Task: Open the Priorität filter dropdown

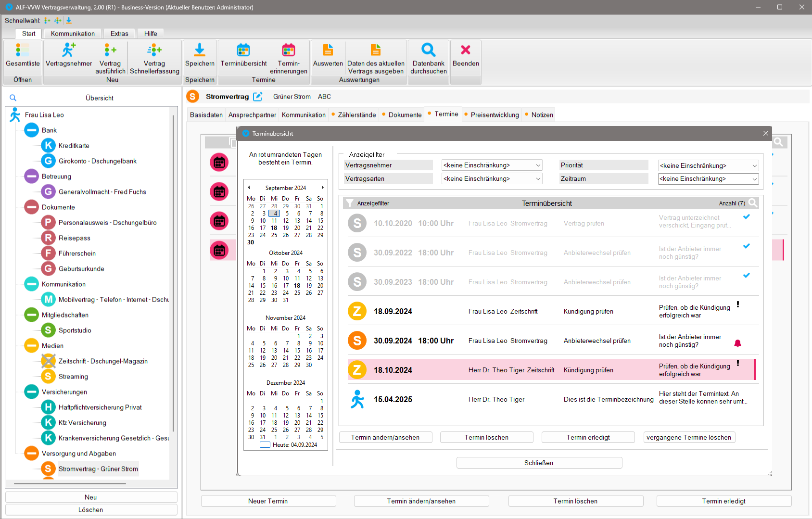Action: pyautogui.click(x=708, y=165)
